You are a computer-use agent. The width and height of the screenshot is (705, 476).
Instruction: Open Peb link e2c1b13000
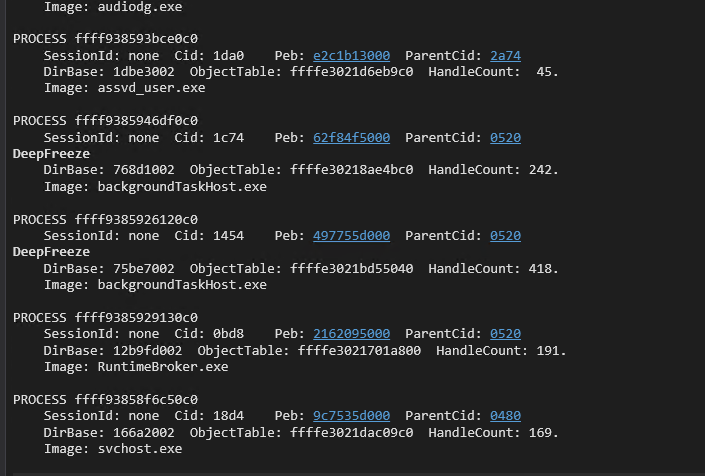(351, 55)
